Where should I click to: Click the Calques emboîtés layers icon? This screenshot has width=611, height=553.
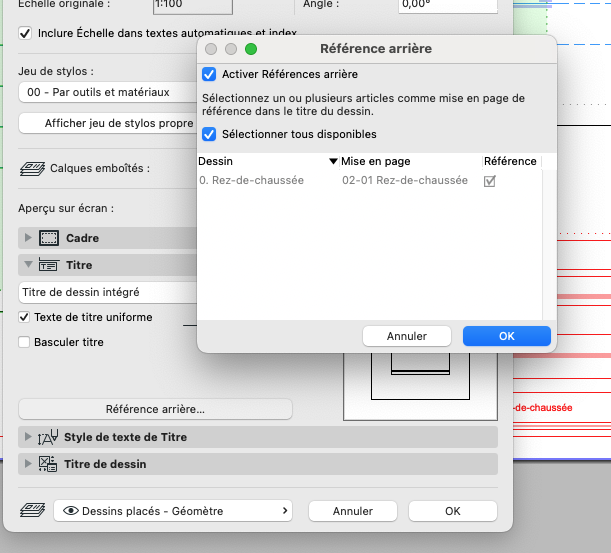coord(32,169)
